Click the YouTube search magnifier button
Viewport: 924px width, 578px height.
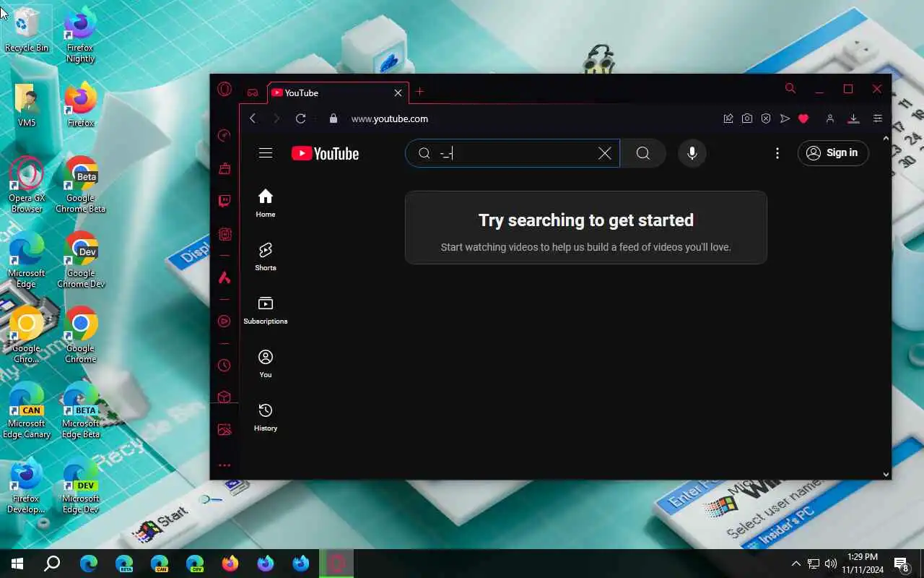pyautogui.click(x=642, y=153)
